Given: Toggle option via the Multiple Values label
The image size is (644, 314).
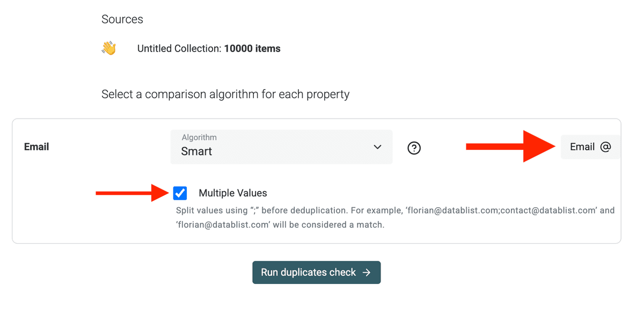Looking at the screenshot, I should coord(233,193).
